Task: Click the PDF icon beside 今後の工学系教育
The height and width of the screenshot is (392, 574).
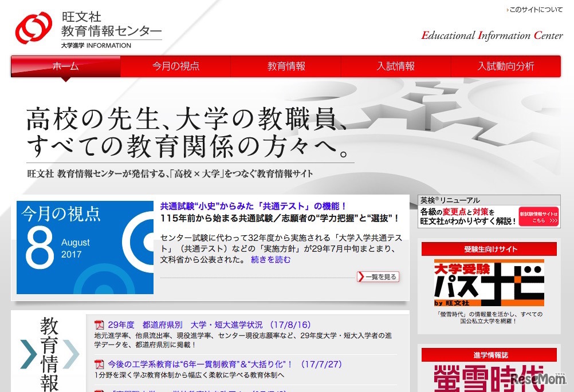Action: click(99, 364)
